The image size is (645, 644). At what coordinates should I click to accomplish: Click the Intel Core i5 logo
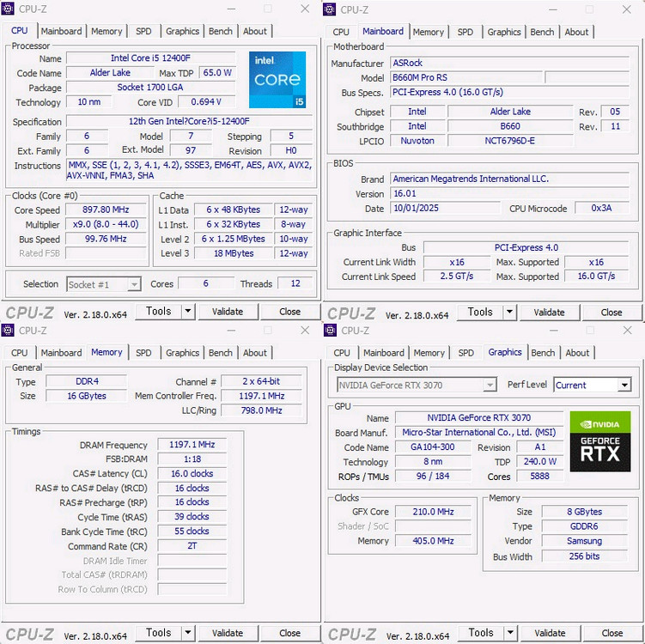pos(277,80)
